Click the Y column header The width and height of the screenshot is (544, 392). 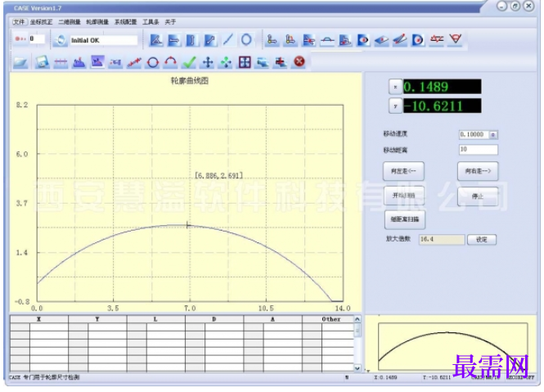click(x=97, y=319)
